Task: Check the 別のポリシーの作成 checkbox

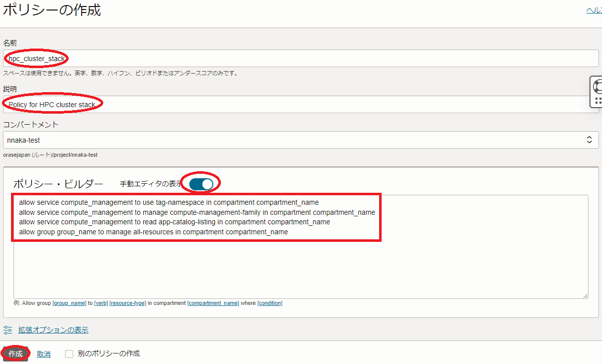Action: coord(70,353)
